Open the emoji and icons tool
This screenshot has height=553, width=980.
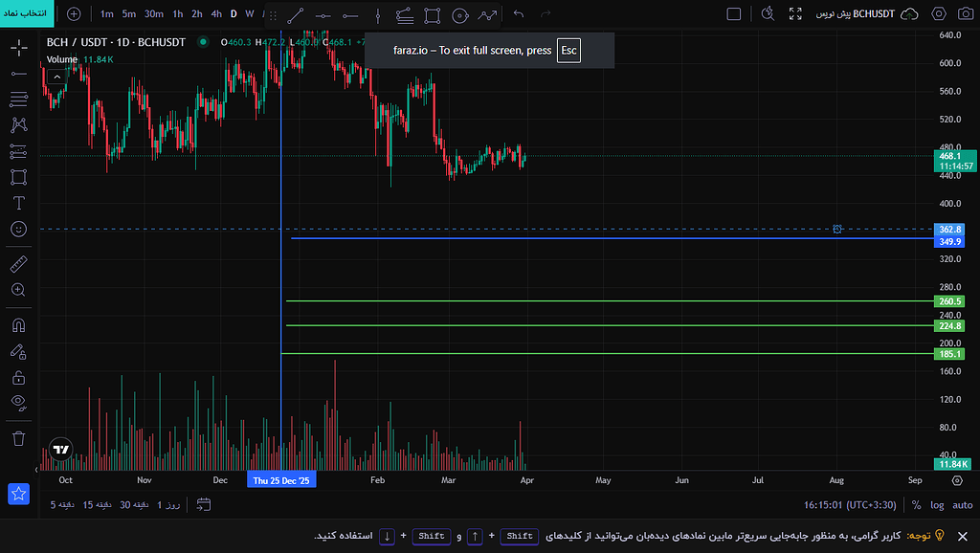coord(19,230)
